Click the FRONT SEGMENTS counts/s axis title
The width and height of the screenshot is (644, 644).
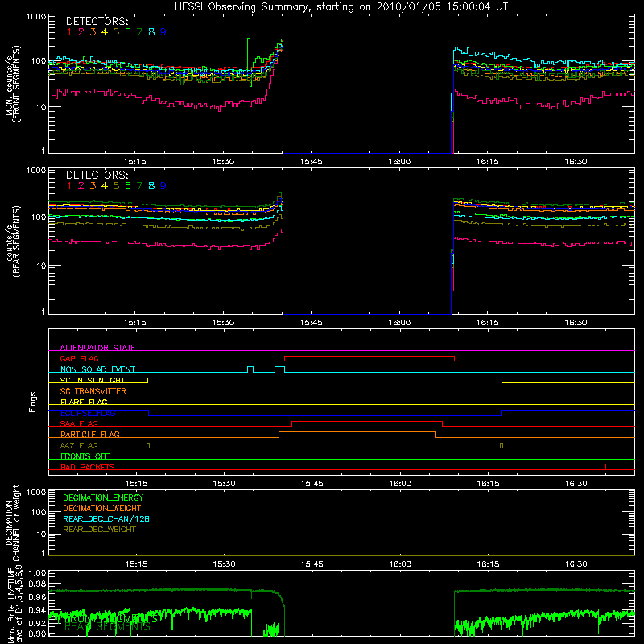[13, 84]
